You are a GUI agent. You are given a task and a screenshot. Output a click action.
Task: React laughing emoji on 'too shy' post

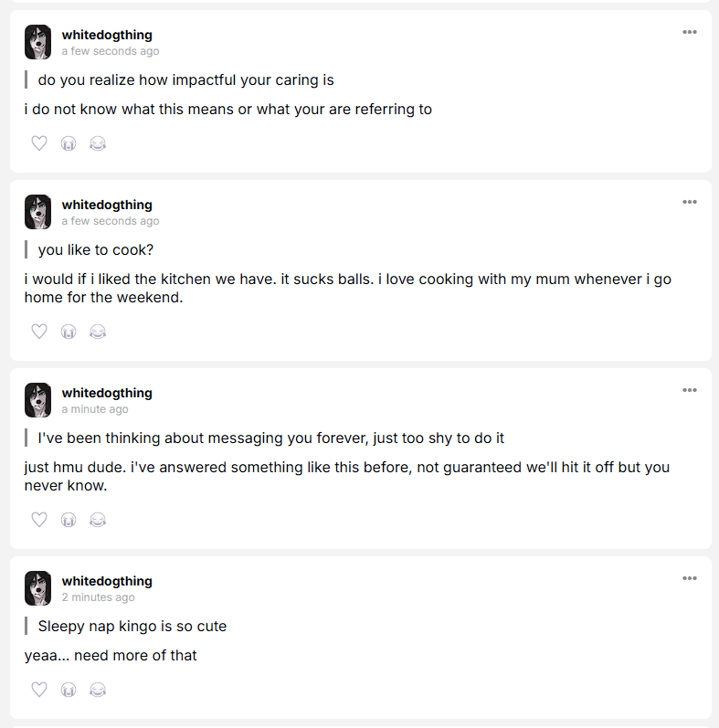(98, 520)
